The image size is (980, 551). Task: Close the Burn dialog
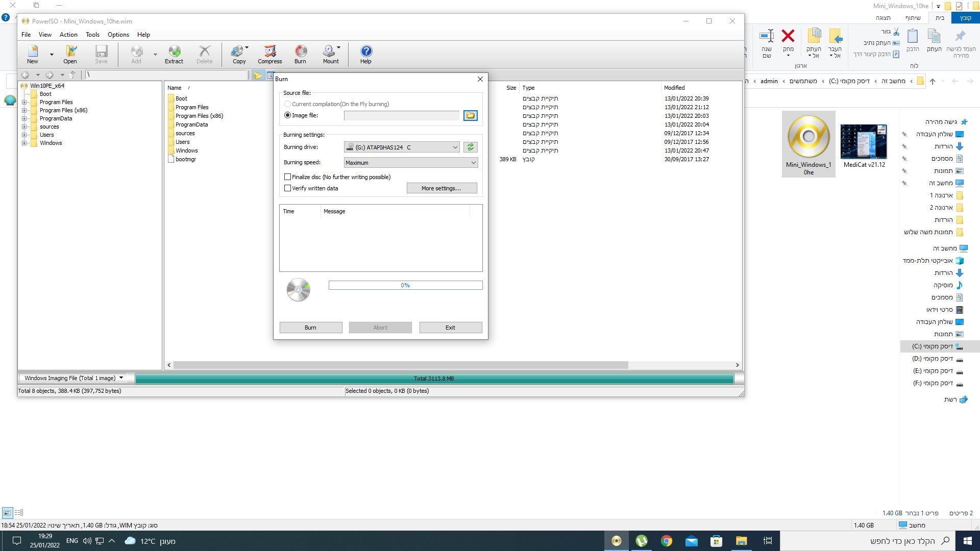tap(480, 79)
